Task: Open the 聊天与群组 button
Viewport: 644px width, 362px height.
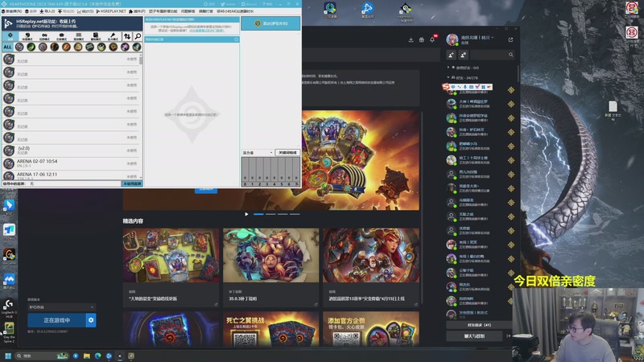Action: tap(474, 335)
